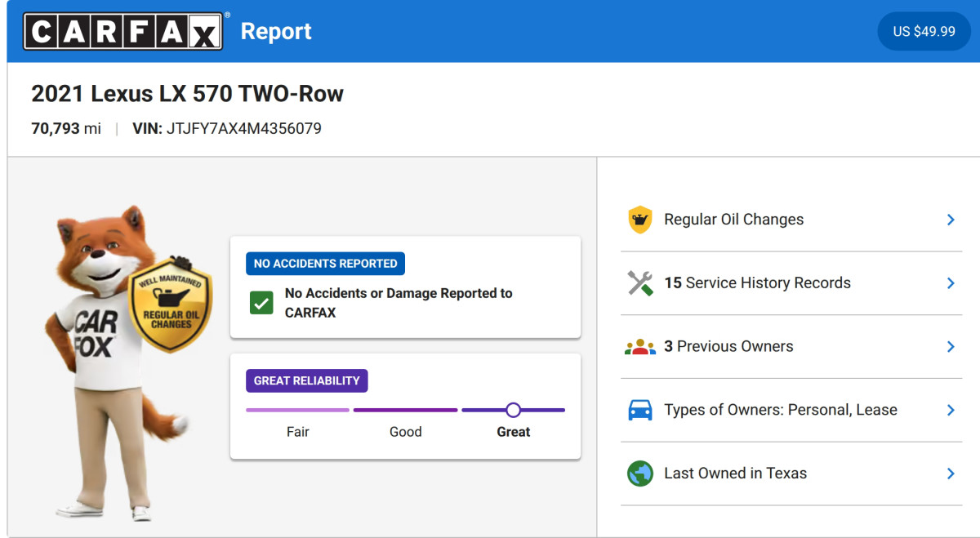
Task: Open Types of Owners: Personal, Lease link
Action: [781, 410]
